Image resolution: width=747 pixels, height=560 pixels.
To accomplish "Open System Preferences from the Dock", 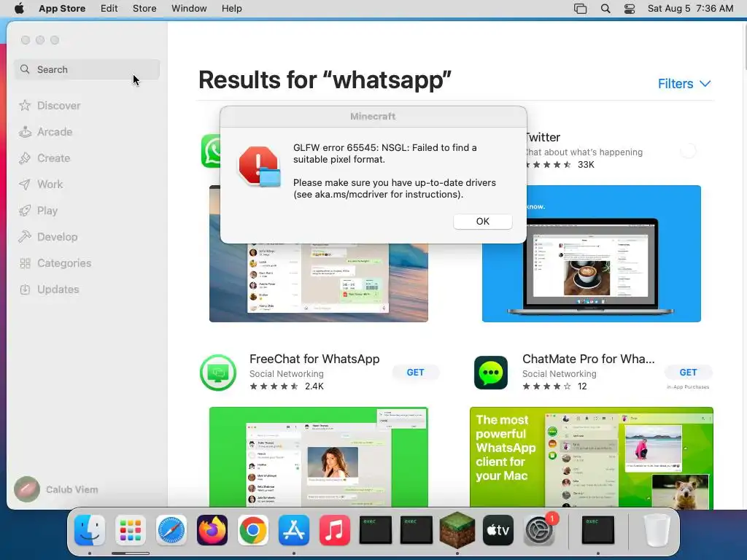I will point(539,530).
